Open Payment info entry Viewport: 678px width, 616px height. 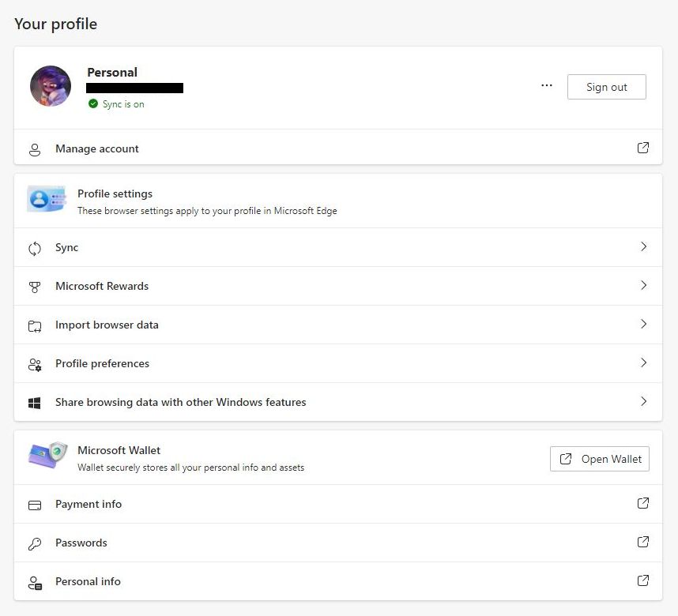pos(338,504)
